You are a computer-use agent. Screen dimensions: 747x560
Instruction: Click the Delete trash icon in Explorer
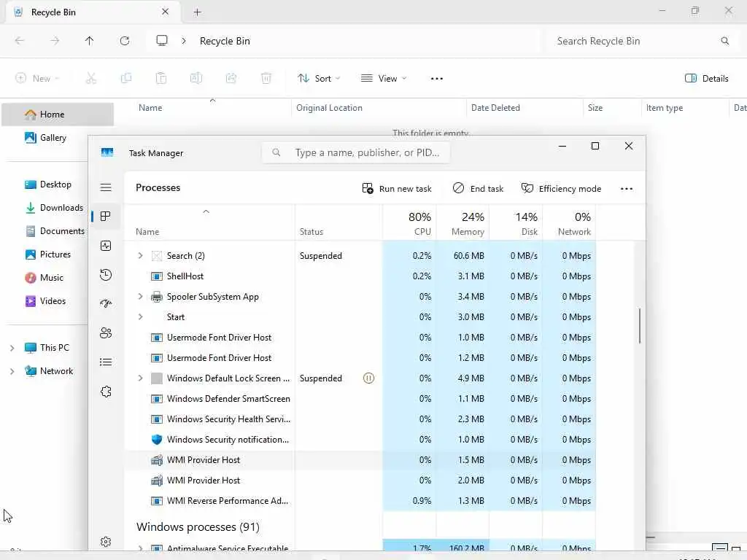266,78
